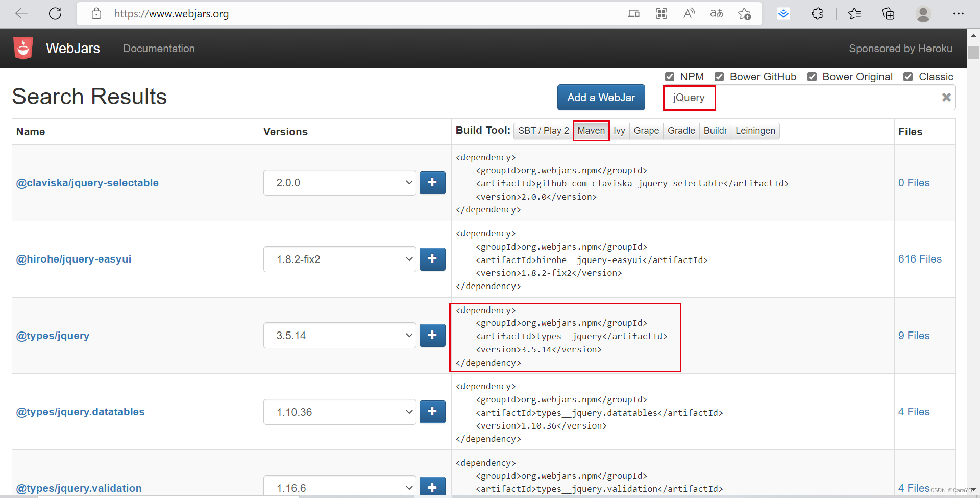Add version for @hirohe/jquery-easyui with plus button
This screenshot has height=498, width=980.
(432, 259)
